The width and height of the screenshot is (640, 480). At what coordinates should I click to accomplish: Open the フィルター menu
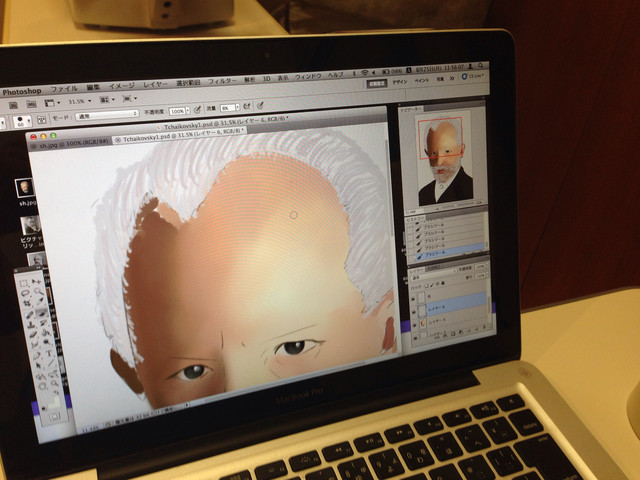222,82
